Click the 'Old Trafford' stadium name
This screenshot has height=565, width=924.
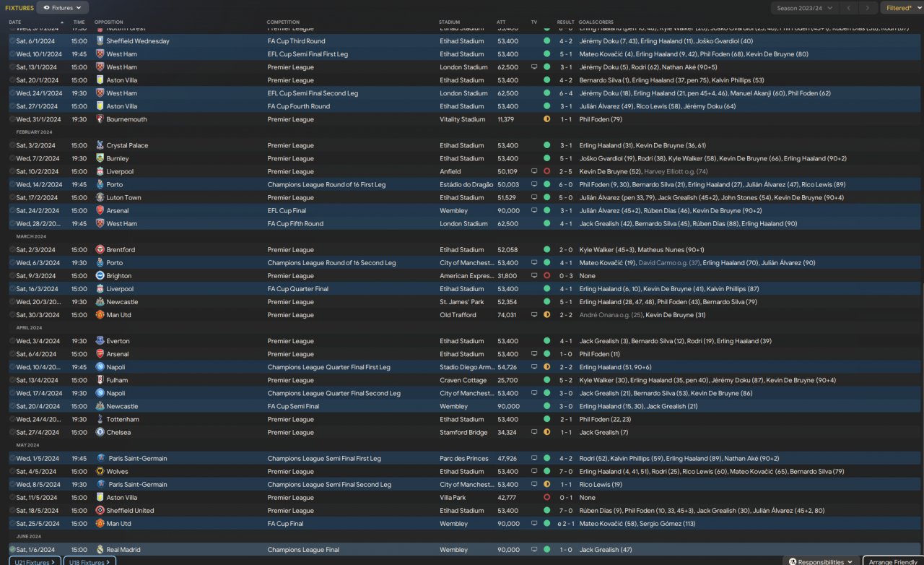(458, 315)
